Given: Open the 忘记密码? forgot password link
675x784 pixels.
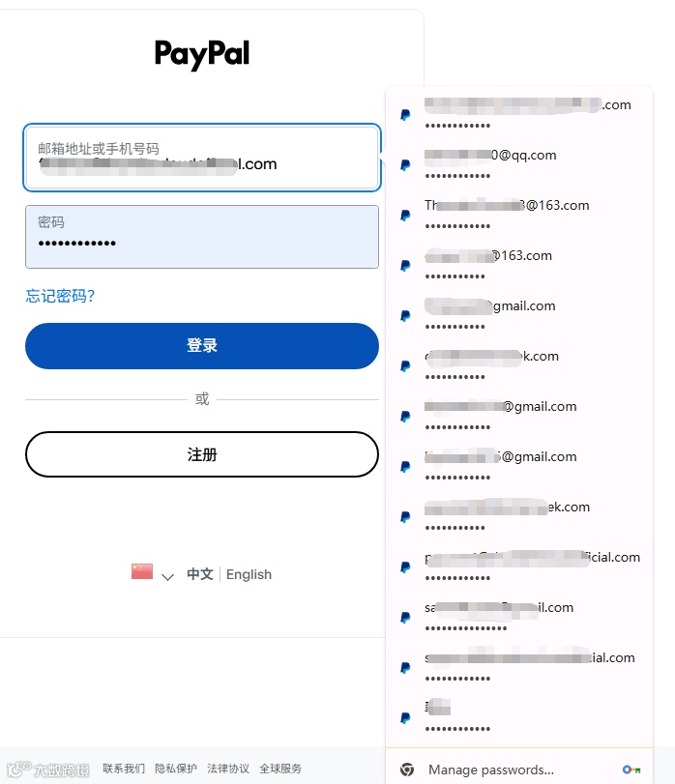Looking at the screenshot, I should pos(60,296).
